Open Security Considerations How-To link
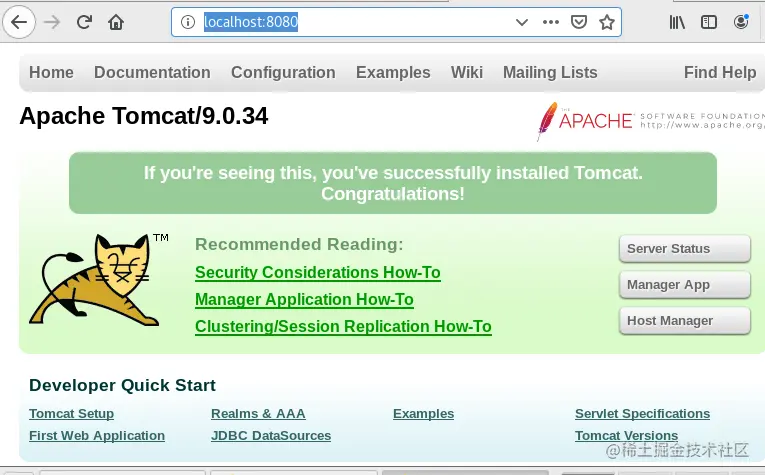The image size is (765, 475). pos(318,272)
